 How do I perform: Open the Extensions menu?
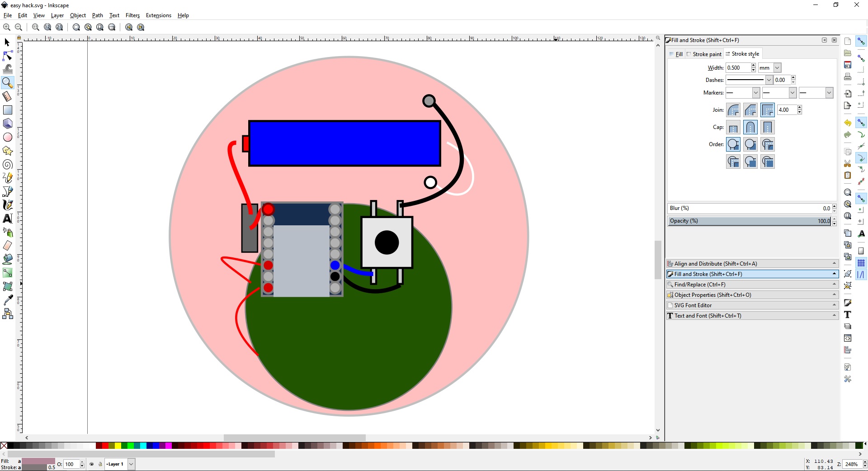click(158, 15)
